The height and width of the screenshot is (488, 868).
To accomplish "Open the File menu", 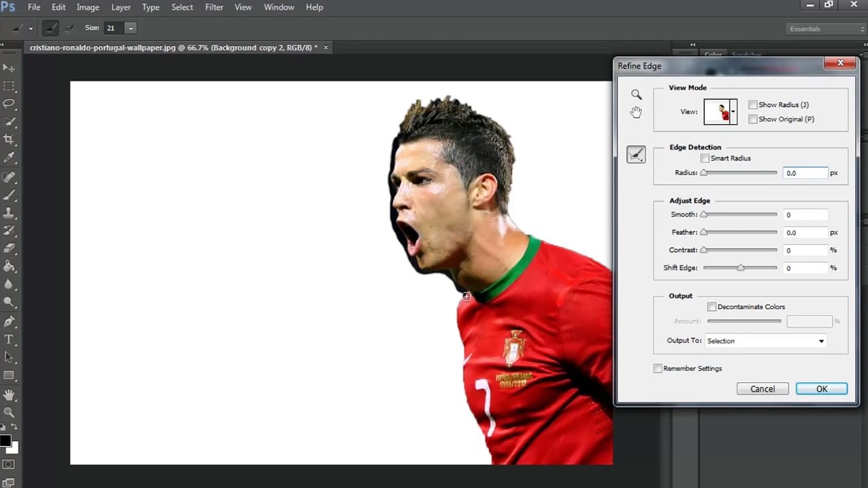I will [x=34, y=7].
